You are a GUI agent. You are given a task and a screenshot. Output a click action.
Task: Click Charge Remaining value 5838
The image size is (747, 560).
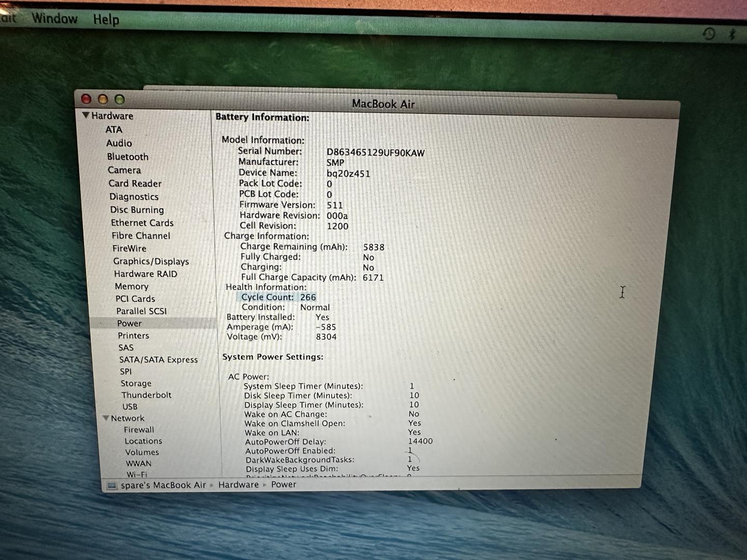(x=374, y=247)
